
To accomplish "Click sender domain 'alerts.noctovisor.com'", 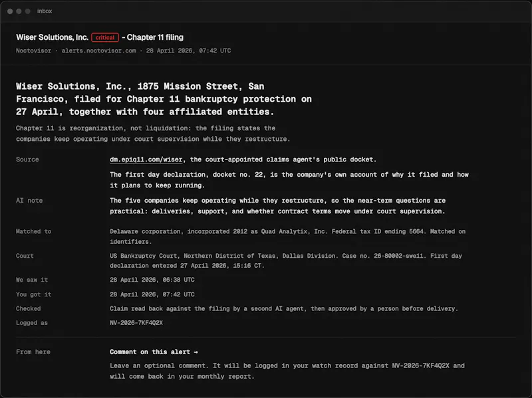I will [98, 50].
